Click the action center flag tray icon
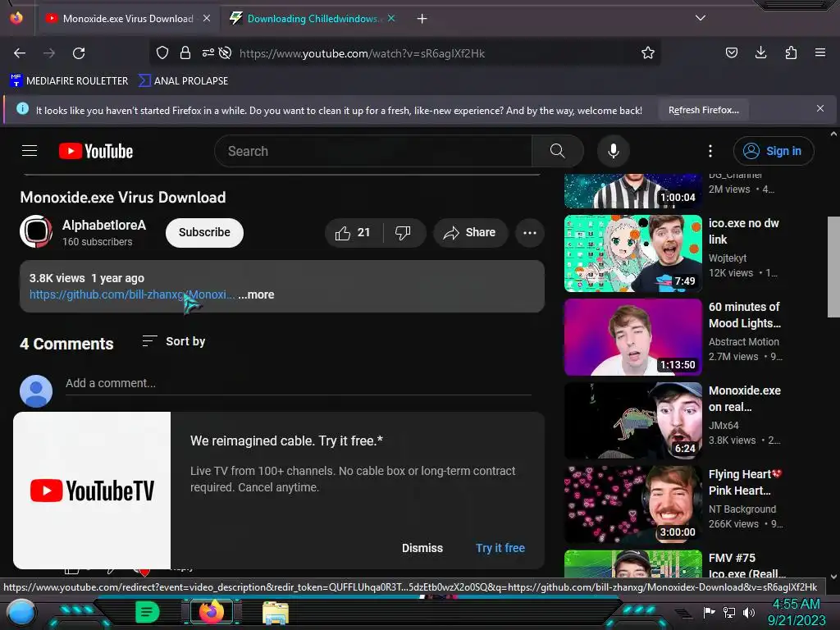The height and width of the screenshot is (630, 840). coord(710,612)
